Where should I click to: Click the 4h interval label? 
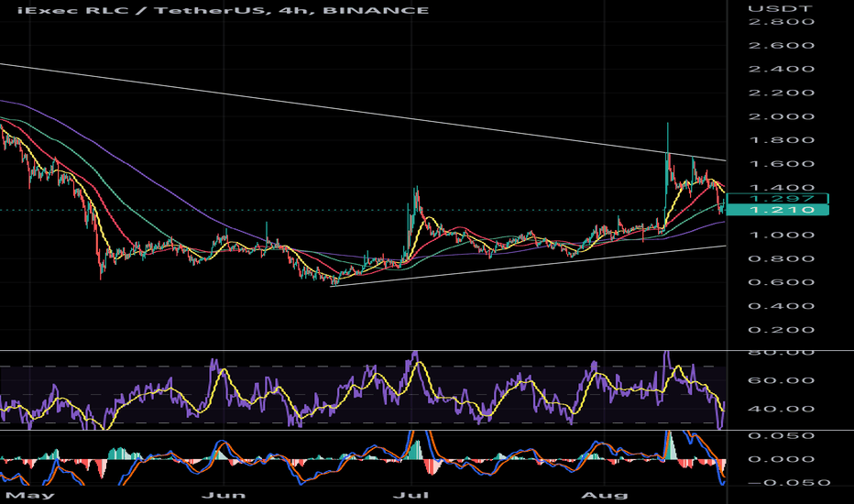coord(295,10)
